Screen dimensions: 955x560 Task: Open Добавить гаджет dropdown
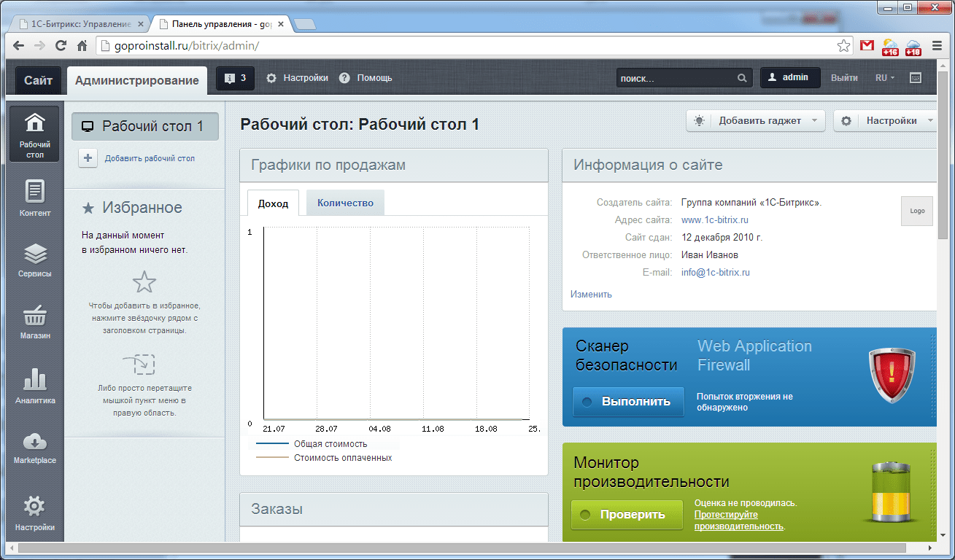pos(755,121)
